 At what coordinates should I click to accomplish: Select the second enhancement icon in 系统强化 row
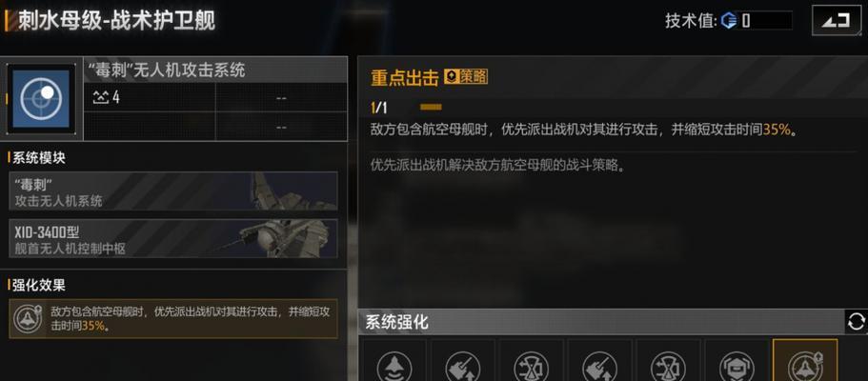463,361
